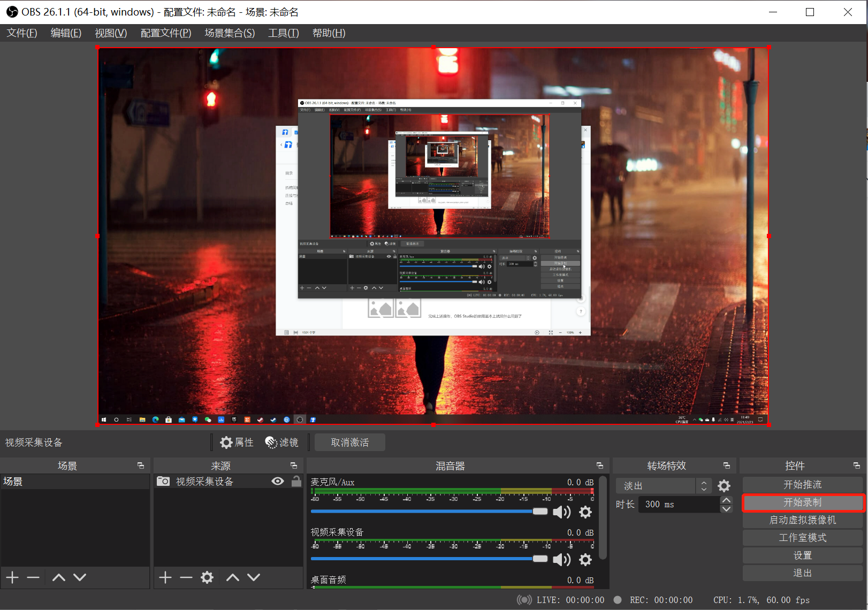Open source properties gear in 来源 panel
This screenshot has width=868, height=610.
[x=207, y=577]
